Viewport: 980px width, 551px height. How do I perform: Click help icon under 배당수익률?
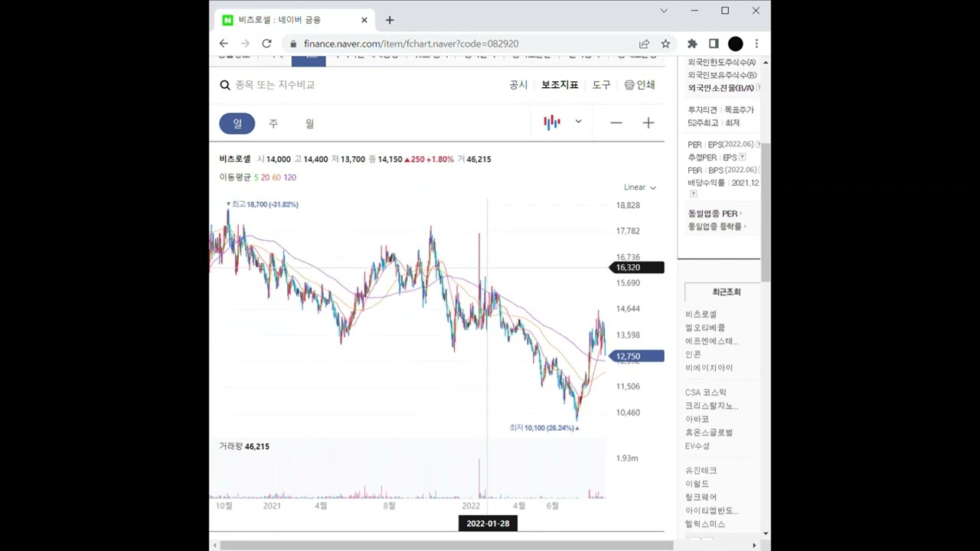693,194
